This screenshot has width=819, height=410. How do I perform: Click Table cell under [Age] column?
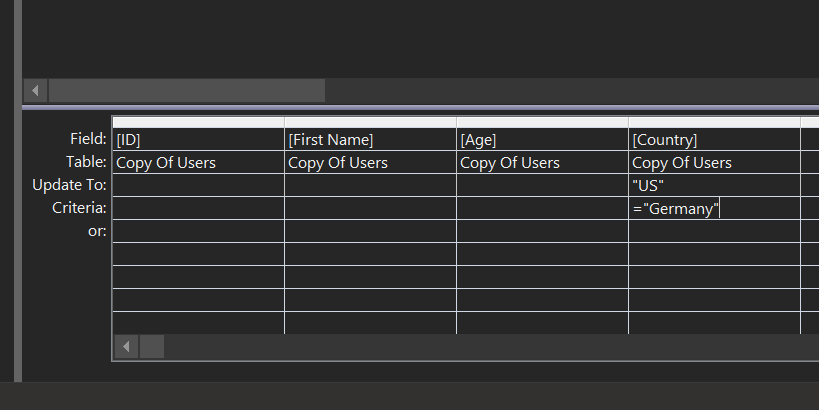(542, 163)
